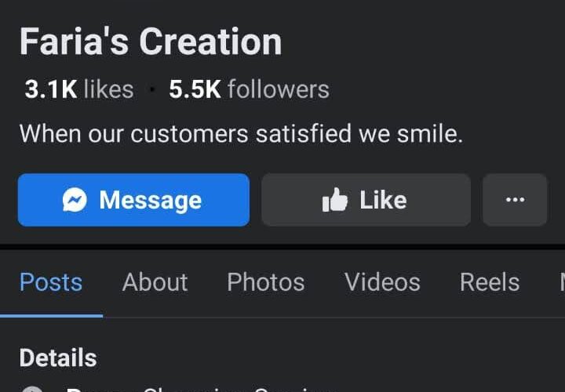Click the Like button text

[x=383, y=200]
